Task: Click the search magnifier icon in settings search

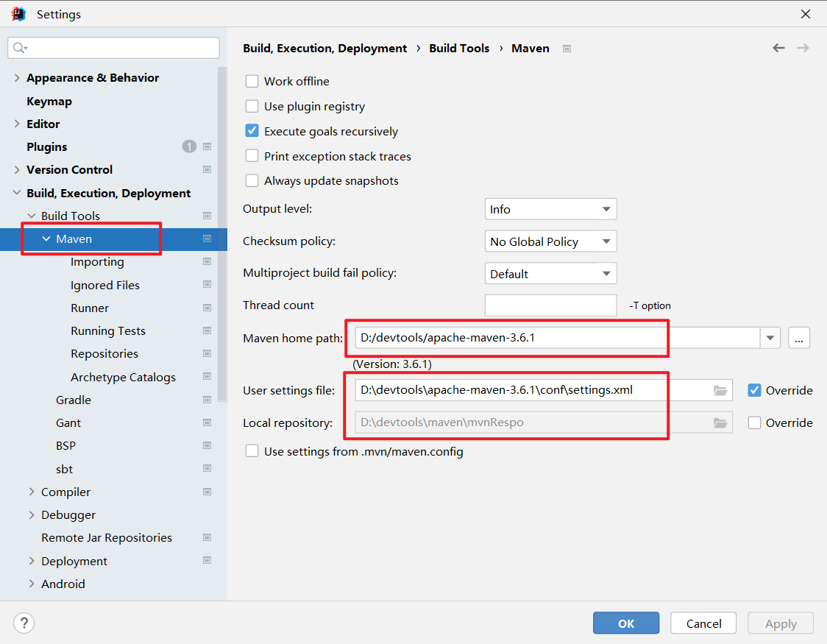Action: (x=20, y=48)
